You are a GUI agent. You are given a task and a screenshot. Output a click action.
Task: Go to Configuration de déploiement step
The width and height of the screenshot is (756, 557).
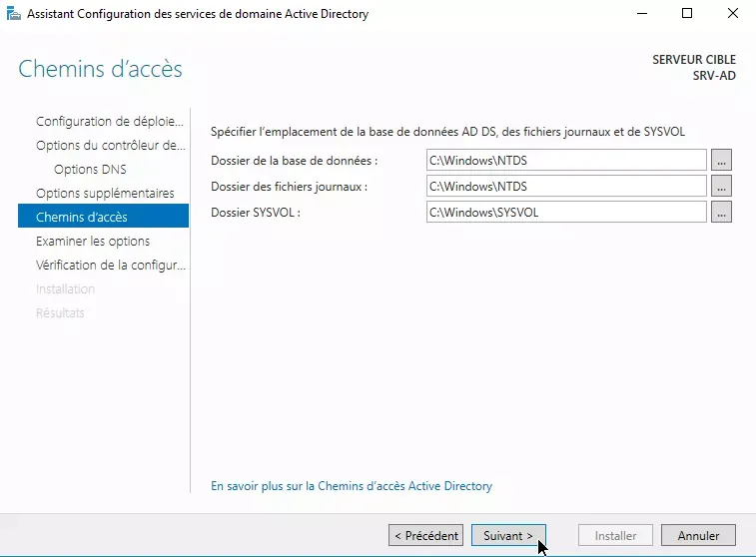click(x=110, y=122)
